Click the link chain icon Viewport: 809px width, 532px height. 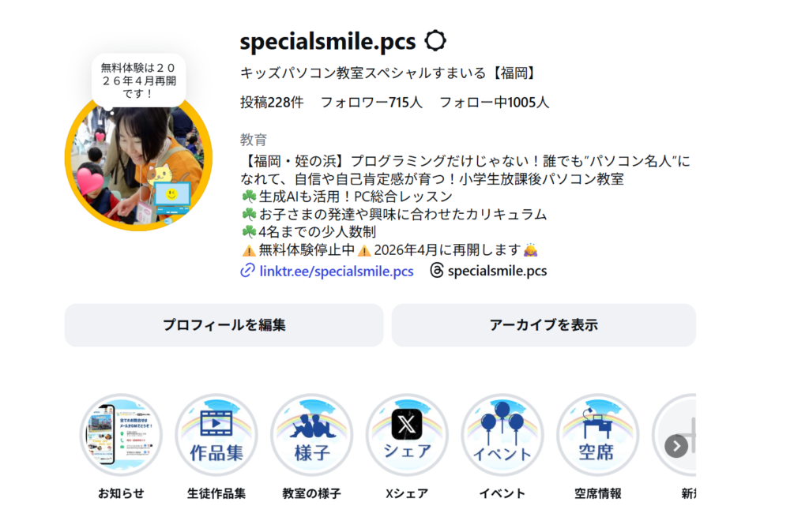coord(247,271)
